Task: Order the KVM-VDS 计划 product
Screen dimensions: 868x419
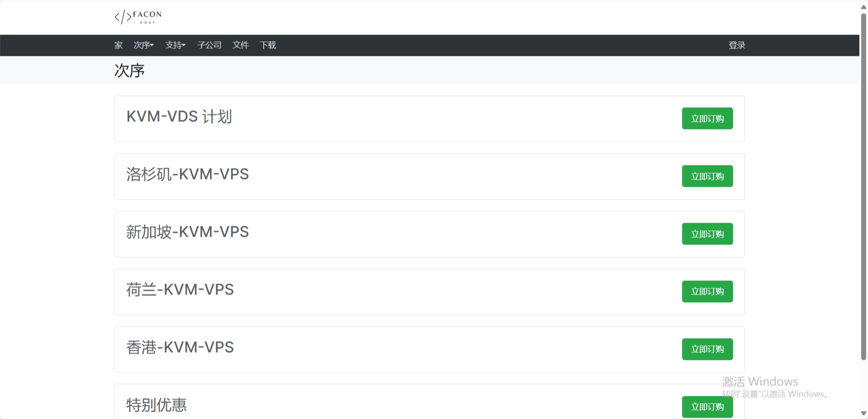Action: [707, 119]
